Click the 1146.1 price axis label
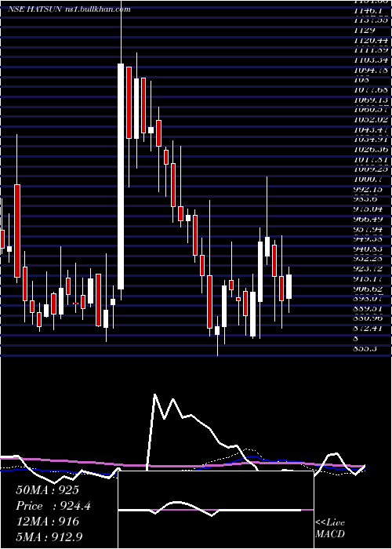Image resolution: width=392 pixels, height=549 pixels. [367, 11]
